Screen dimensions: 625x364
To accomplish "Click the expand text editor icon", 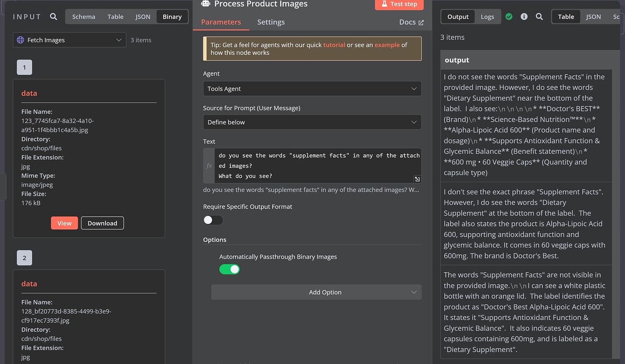I will point(417,179).
